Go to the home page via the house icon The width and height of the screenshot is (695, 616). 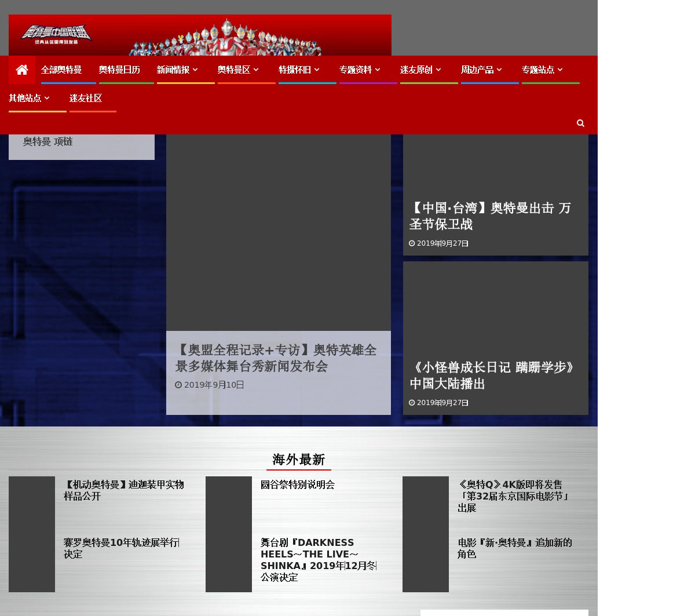pos(22,70)
